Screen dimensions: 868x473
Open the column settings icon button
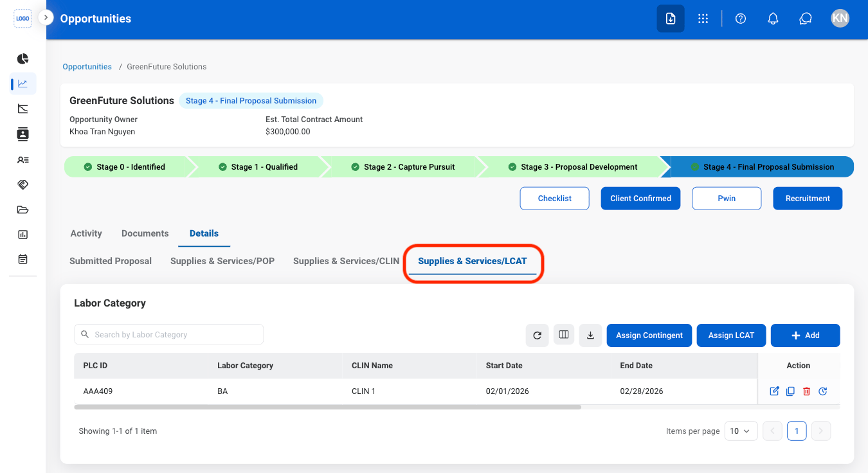pyautogui.click(x=564, y=335)
